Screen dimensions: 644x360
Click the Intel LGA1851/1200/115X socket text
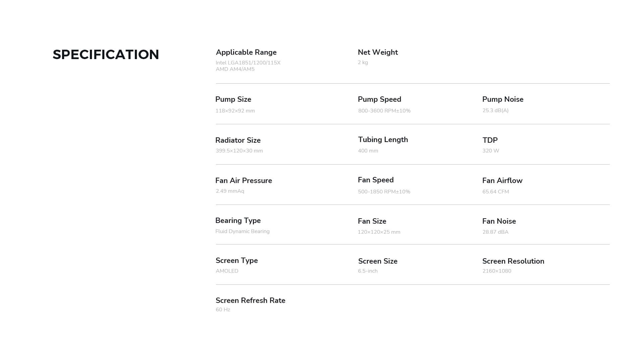point(248,63)
